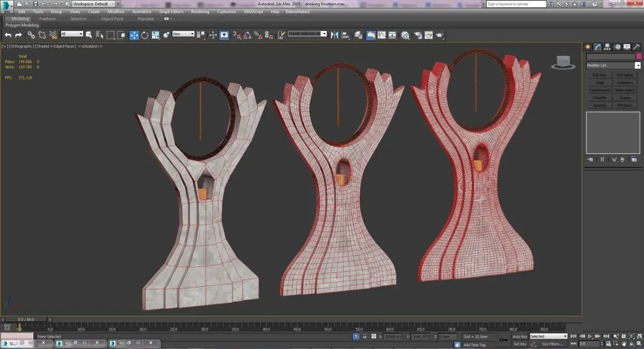This screenshot has width=644, height=349.
Task: Activate Select and Move tool
Action: tap(134, 35)
